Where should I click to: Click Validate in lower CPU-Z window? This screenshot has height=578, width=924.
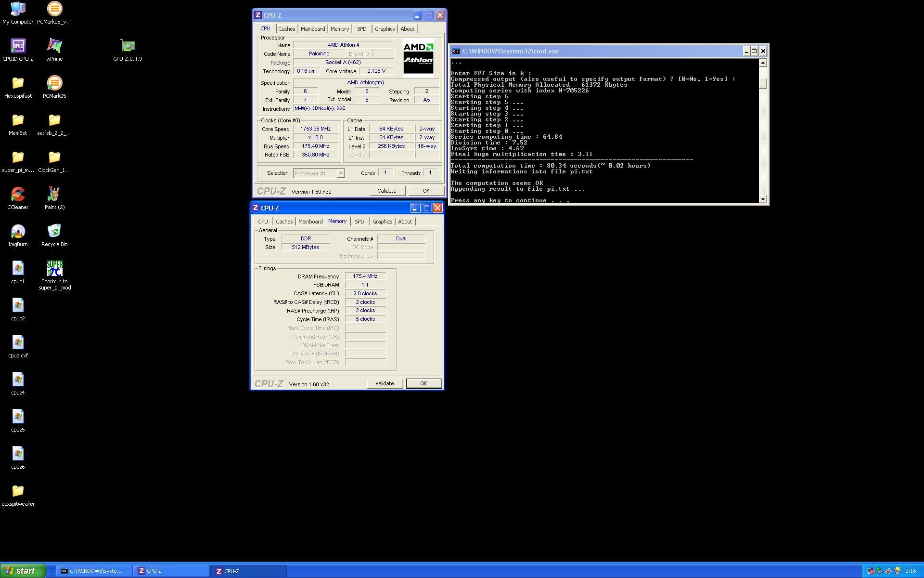point(385,383)
